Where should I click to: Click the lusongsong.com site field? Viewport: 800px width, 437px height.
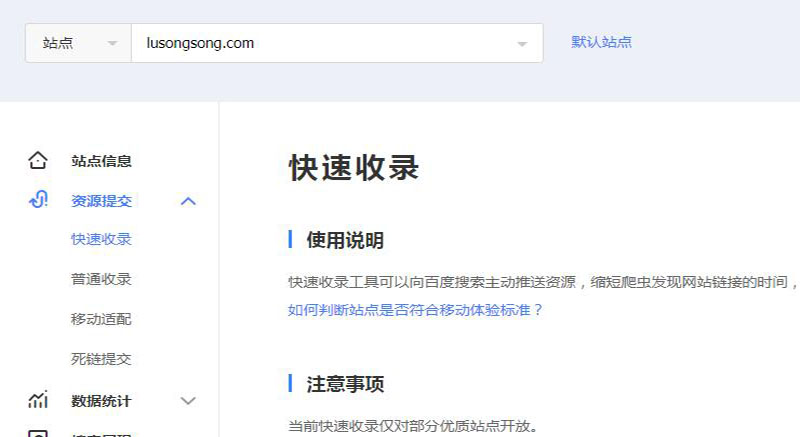point(320,44)
